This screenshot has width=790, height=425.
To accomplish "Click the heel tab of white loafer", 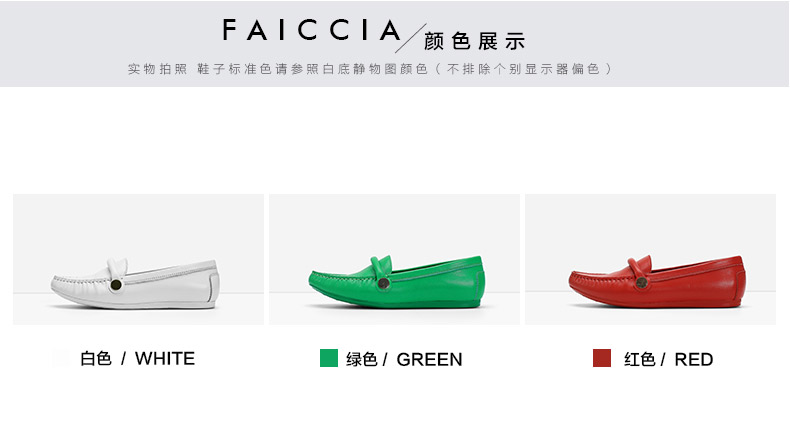I will pyautogui.click(x=214, y=284).
